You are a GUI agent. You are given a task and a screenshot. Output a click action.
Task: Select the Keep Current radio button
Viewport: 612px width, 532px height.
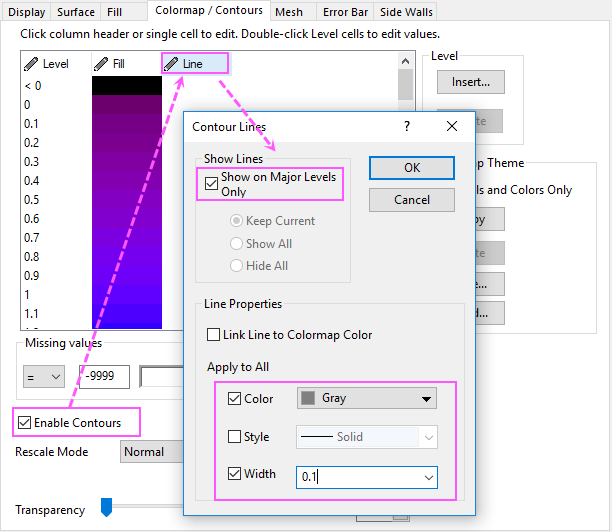click(x=236, y=221)
